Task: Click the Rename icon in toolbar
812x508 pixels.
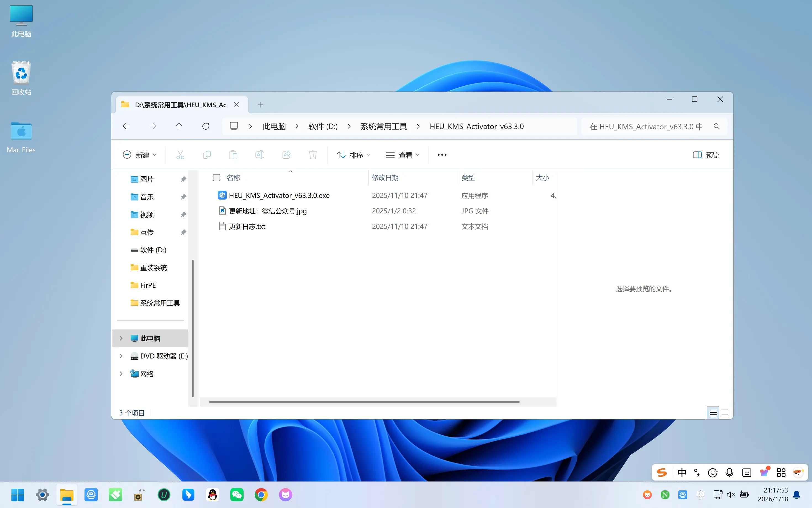Action: click(260, 155)
